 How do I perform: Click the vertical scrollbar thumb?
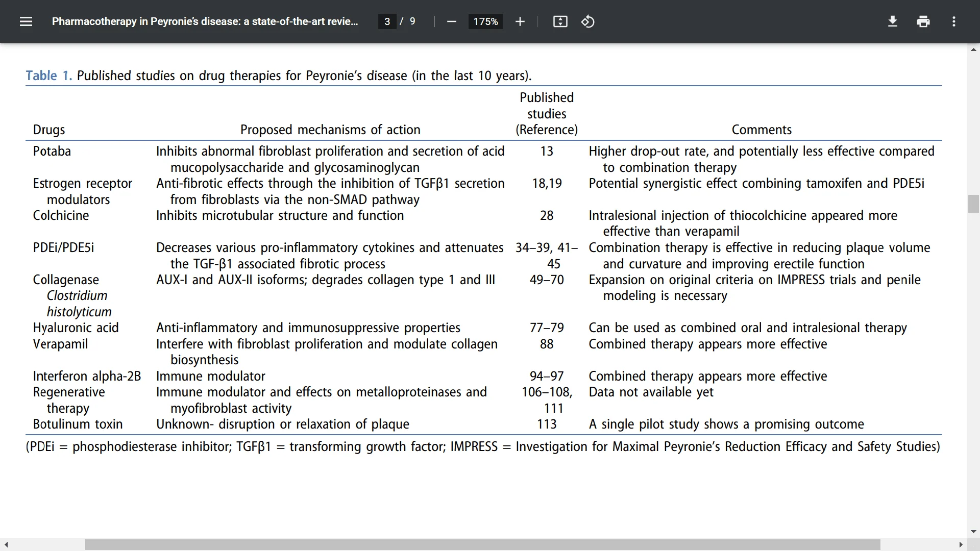[973, 204]
